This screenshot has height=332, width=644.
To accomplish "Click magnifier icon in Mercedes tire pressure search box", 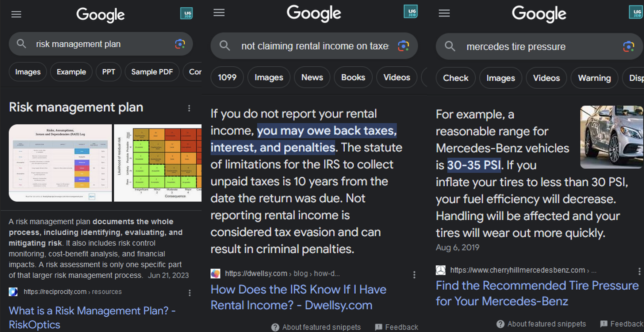I will 450,47.
